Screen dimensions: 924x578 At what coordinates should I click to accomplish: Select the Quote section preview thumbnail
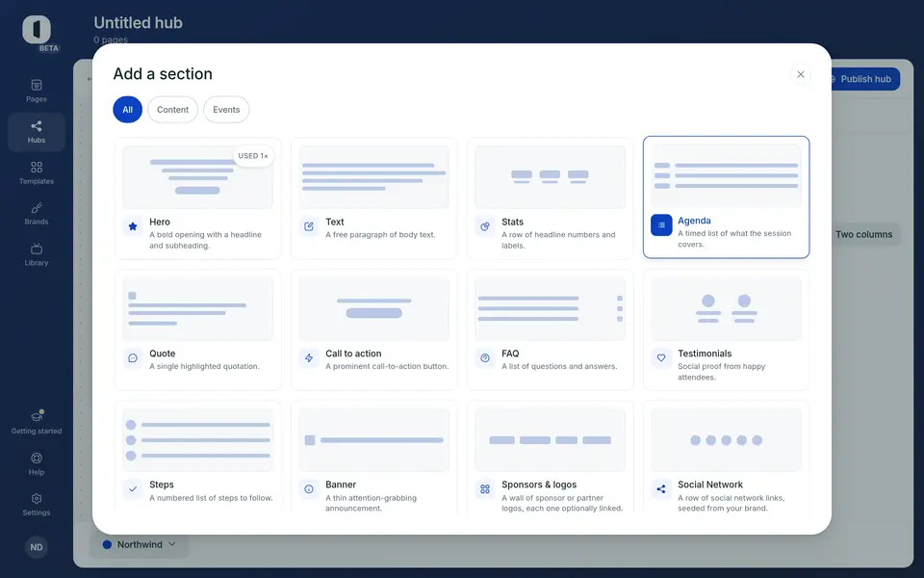(x=197, y=308)
